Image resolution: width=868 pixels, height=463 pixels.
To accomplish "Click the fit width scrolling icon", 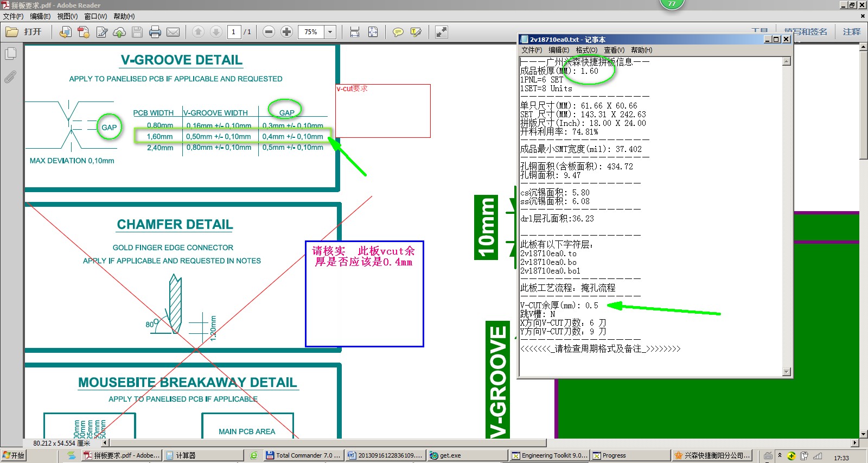I will click(355, 32).
